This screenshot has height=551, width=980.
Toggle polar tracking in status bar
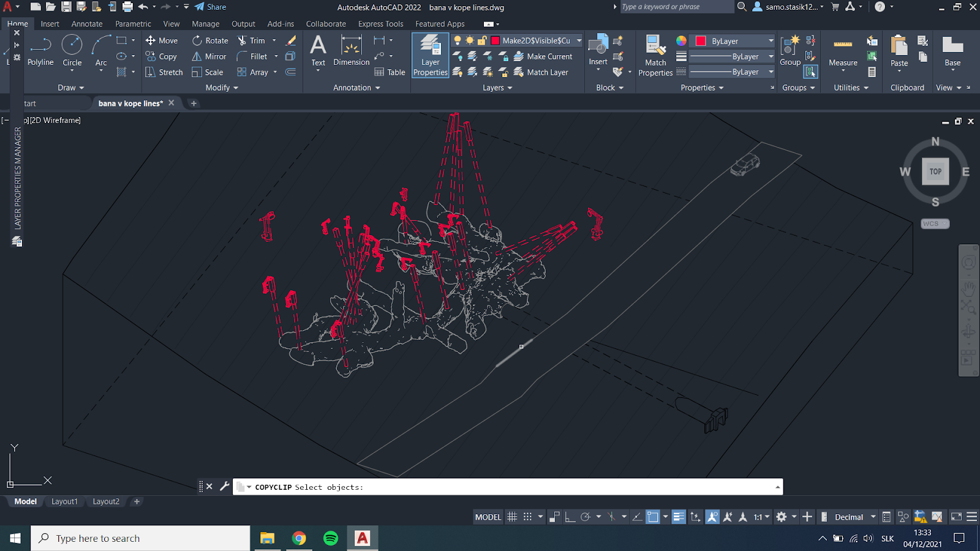(586, 517)
